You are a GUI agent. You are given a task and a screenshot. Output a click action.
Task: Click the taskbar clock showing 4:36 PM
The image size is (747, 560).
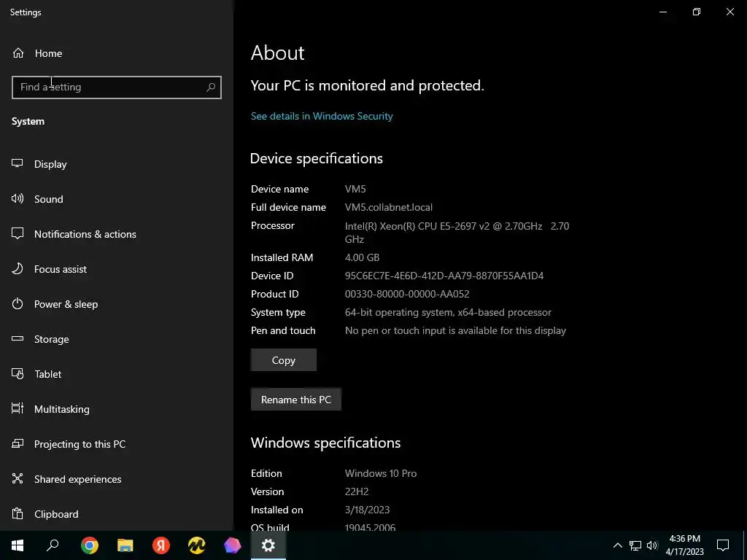(684, 545)
